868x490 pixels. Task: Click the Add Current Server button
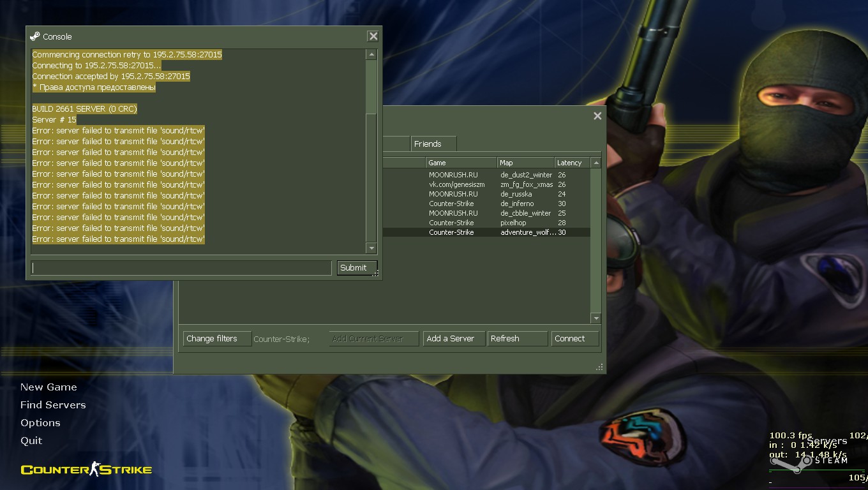point(374,339)
